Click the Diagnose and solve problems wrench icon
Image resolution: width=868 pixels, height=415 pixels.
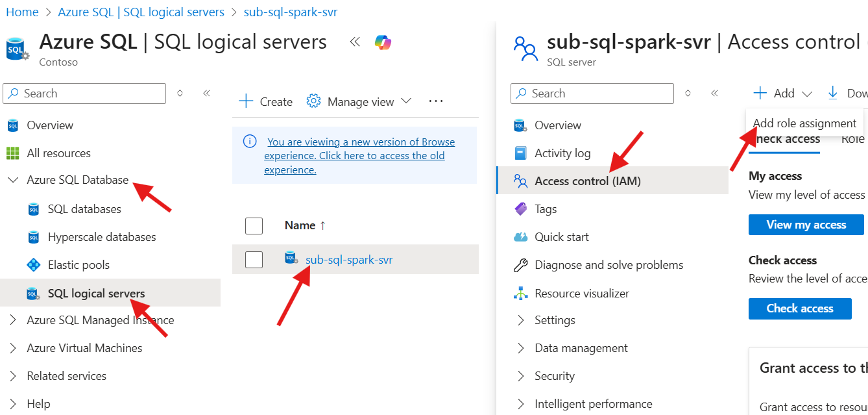[x=520, y=265]
